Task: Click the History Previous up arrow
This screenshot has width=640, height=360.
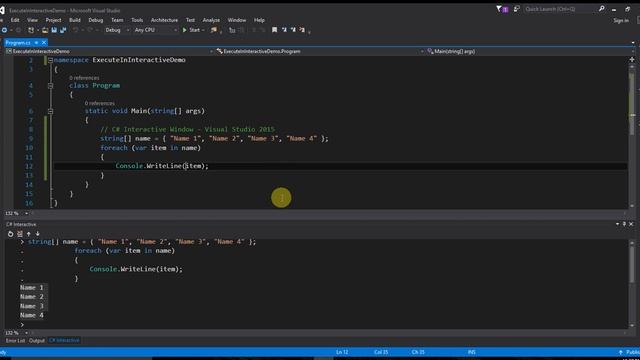Action: (29, 234)
